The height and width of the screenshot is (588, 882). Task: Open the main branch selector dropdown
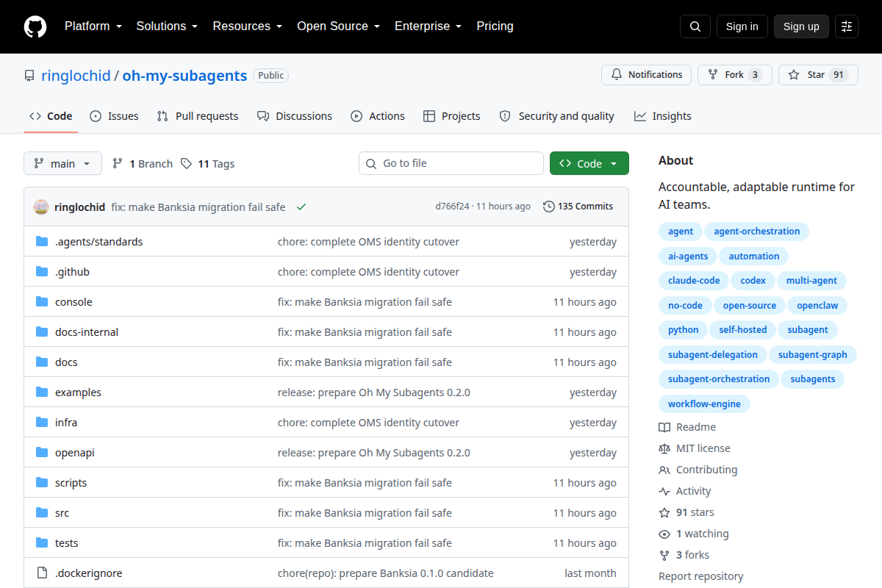[62, 164]
